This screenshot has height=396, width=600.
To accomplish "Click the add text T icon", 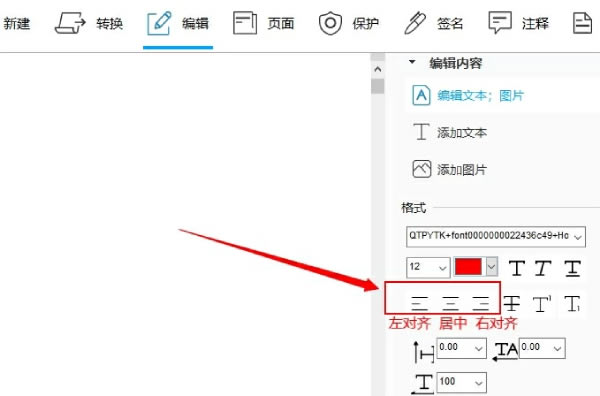I will tap(421, 132).
